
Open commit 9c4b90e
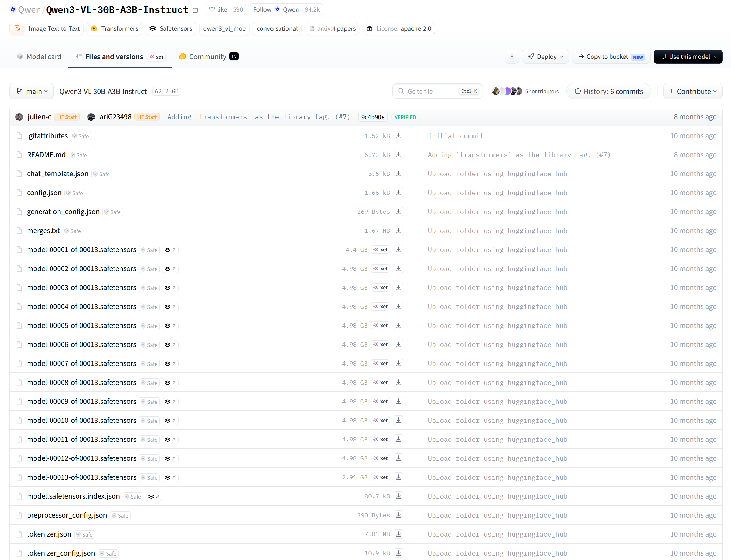click(373, 117)
